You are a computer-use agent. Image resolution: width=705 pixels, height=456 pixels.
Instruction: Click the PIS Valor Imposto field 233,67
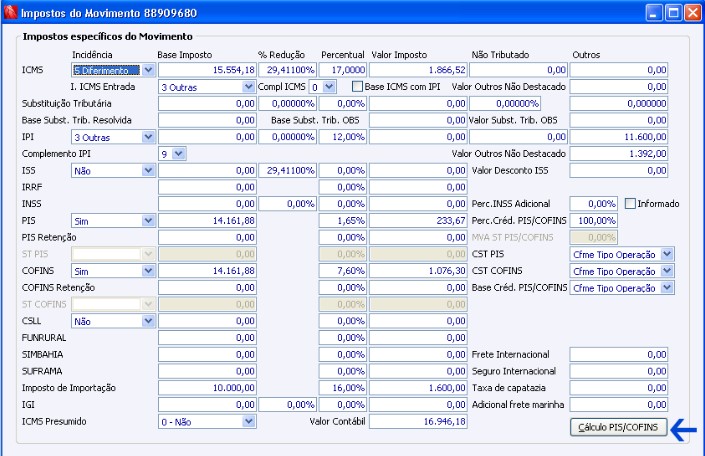pos(418,221)
